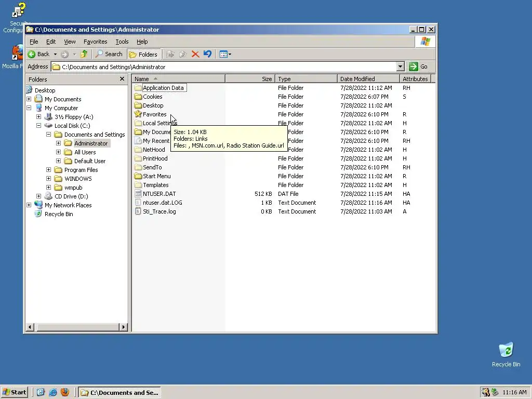Select the PrintHood folder icon
This screenshot has height=399, width=532.
click(x=138, y=158)
